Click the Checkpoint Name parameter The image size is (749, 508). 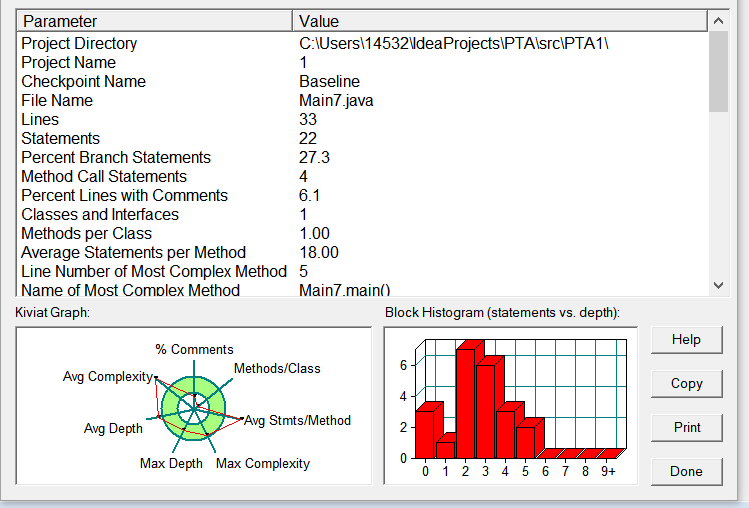coord(84,82)
